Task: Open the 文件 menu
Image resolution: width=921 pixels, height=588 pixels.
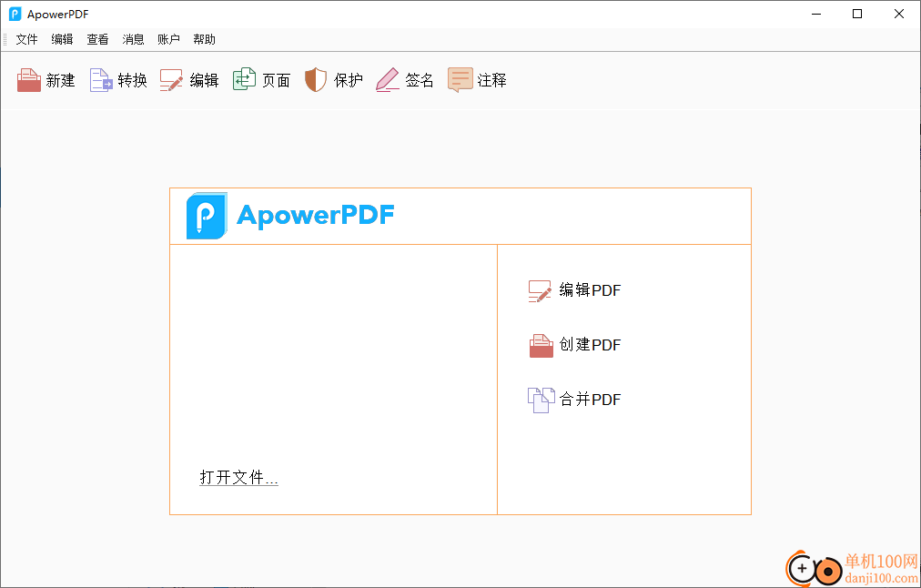Action: click(x=27, y=39)
